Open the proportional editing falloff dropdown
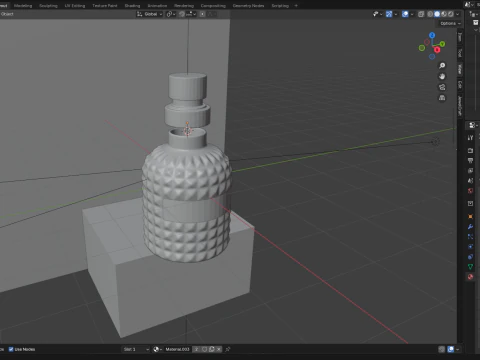The width and height of the screenshot is (480, 360). pos(212,14)
